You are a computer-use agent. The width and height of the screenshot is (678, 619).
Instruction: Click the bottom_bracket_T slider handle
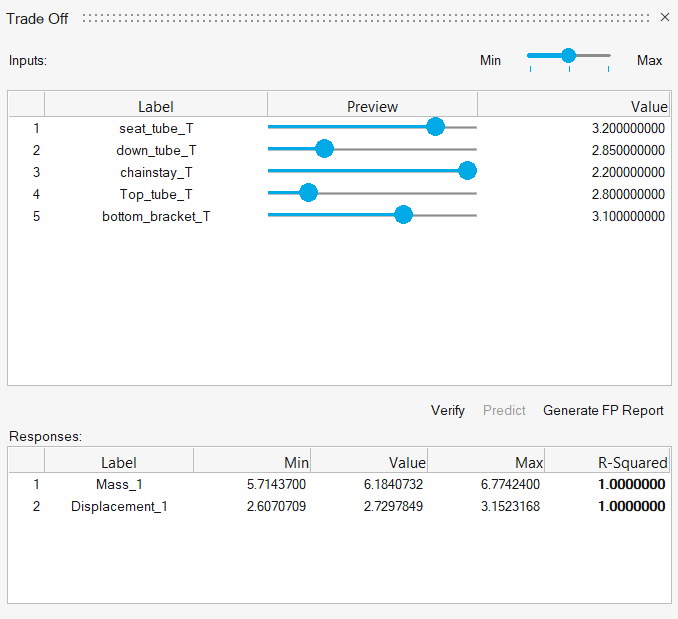point(403,215)
